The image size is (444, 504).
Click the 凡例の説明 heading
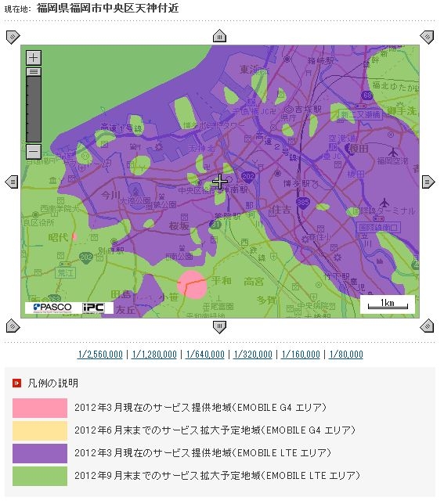(52, 383)
